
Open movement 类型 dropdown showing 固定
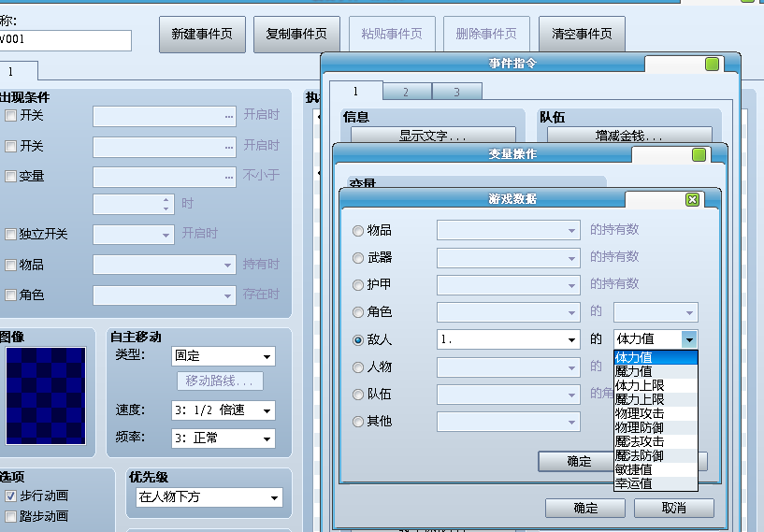[223, 356]
